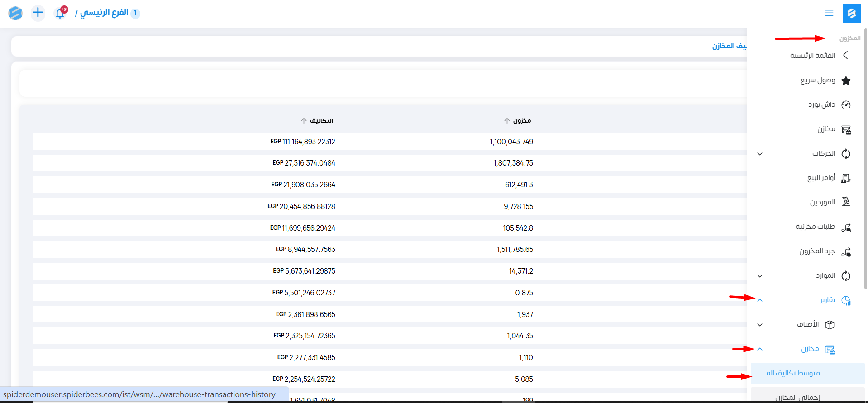Open the إجمالي المخازن report item

pos(797,397)
